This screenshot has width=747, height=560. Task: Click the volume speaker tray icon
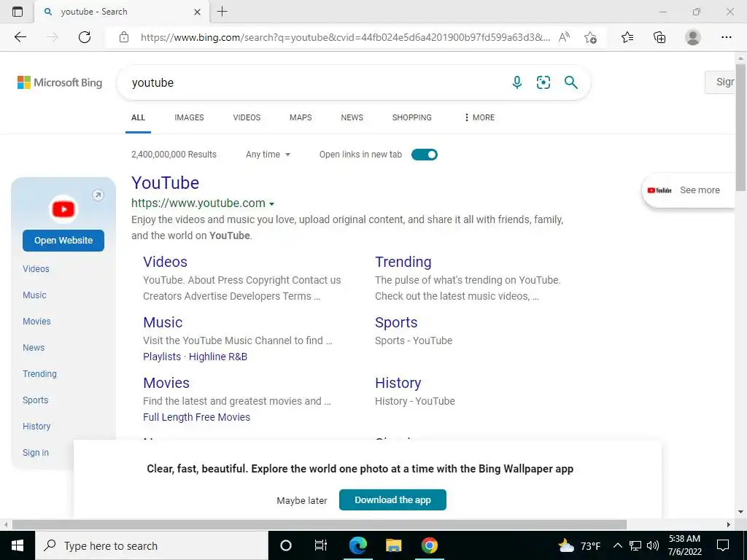[x=653, y=545]
